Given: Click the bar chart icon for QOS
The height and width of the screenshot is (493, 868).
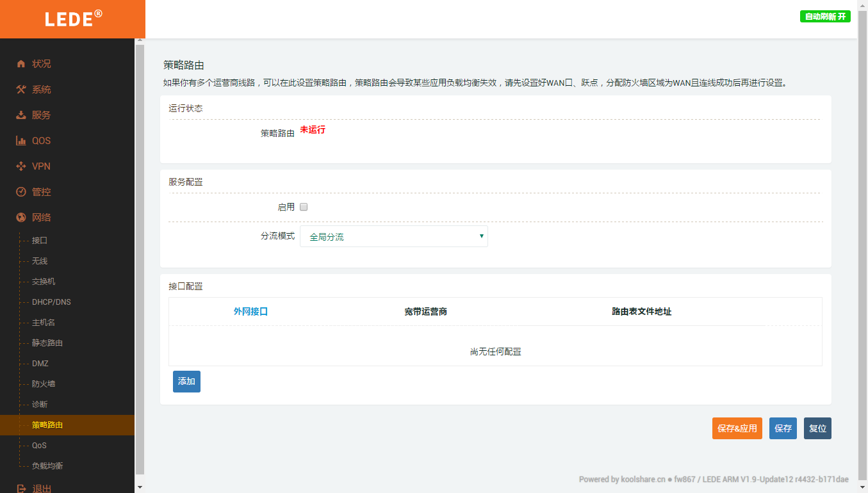Looking at the screenshot, I should tap(21, 141).
